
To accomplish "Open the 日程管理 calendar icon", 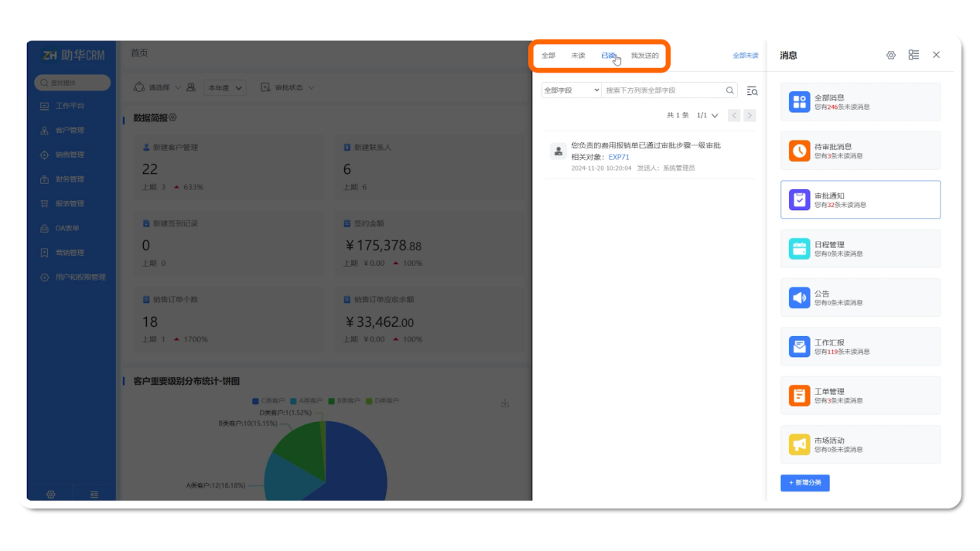I will coord(799,249).
